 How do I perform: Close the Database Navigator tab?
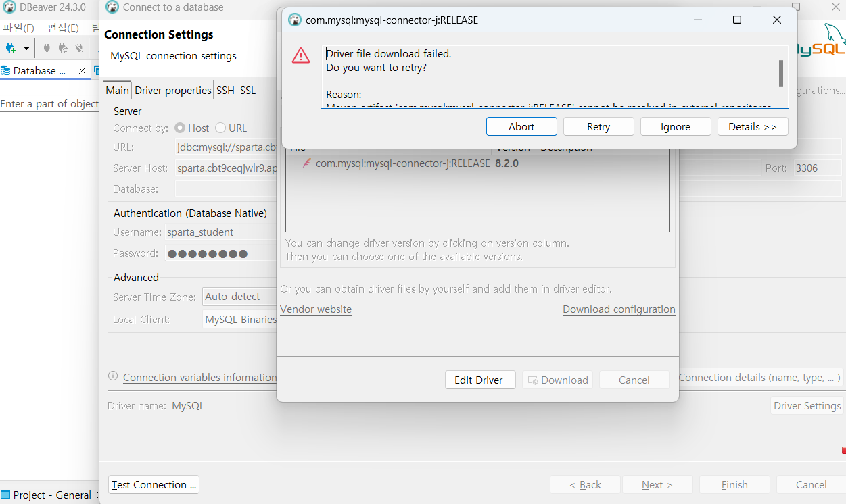[x=82, y=70]
